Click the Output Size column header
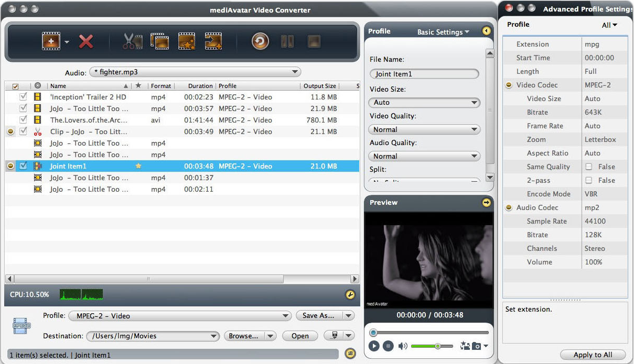 click(x=320, y=86)
